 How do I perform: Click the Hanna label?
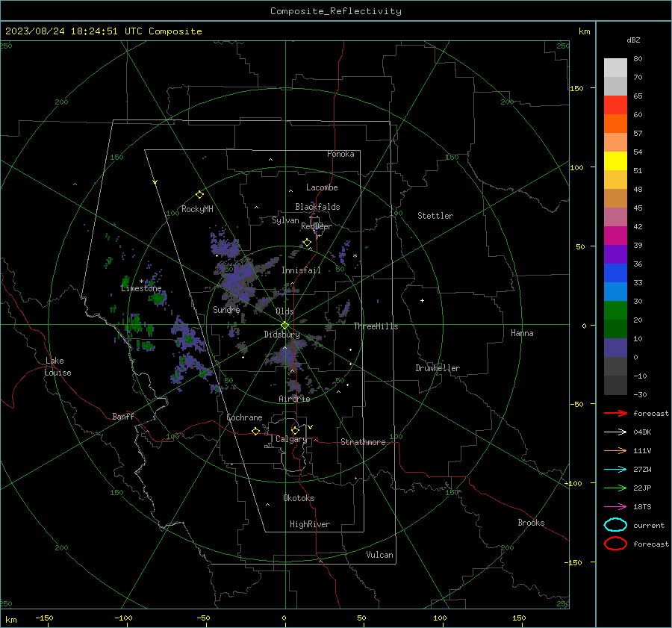[x=522, y=333]
